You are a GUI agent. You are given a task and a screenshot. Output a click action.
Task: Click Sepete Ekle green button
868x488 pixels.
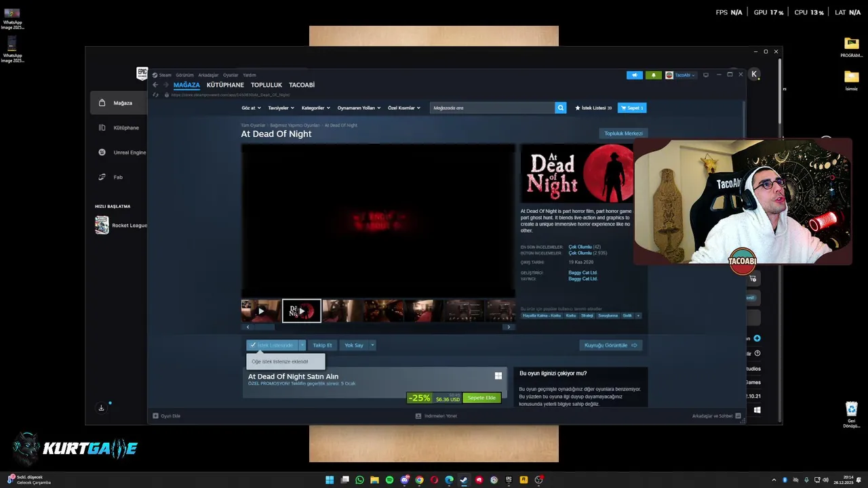481,398
